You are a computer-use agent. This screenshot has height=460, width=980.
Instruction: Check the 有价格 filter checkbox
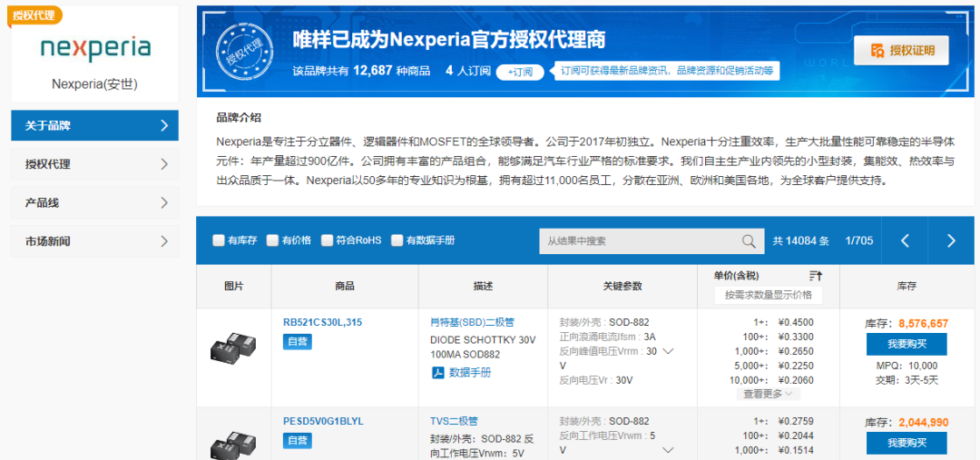point(272,240)
